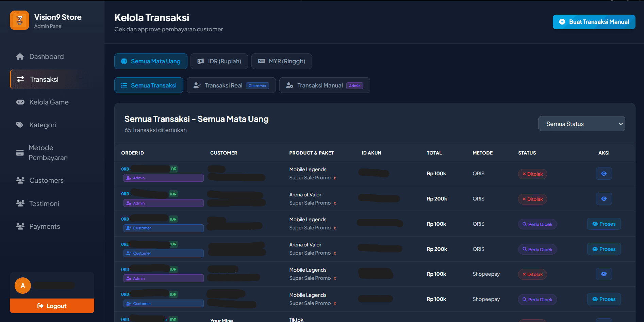Click Proses for Arena of Valor Perlu Dicek
The image size is (644, 322).
[604, 249]
